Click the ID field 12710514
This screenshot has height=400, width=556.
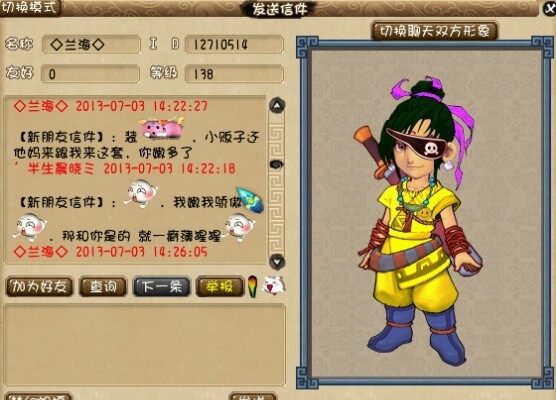coord(234,45)
